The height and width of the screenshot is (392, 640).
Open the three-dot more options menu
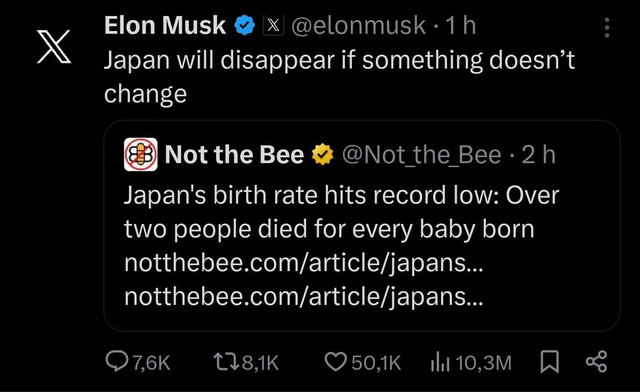pos(607,28)
